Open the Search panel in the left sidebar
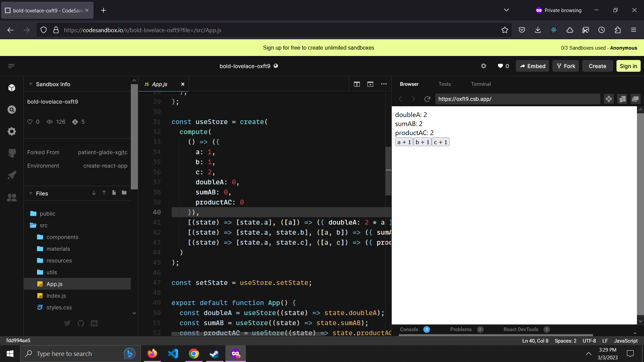Viewport: 644px width, 362px height. click(x=12, y=110)
